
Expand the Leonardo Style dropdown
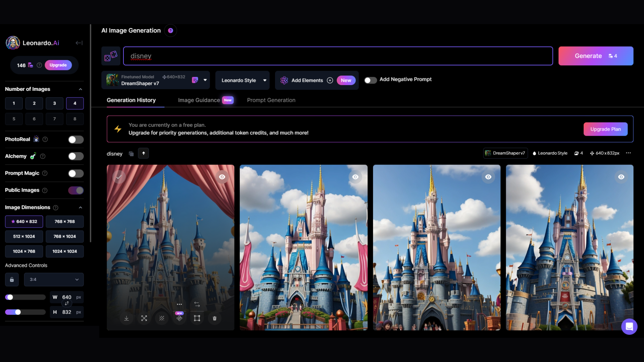tap(242, 80)
